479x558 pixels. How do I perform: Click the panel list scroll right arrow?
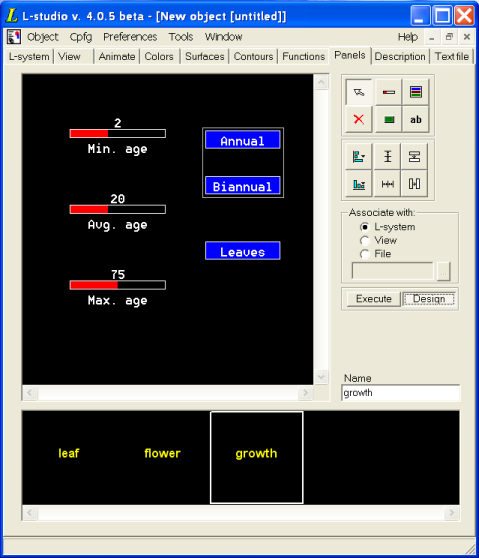[452, 513]
